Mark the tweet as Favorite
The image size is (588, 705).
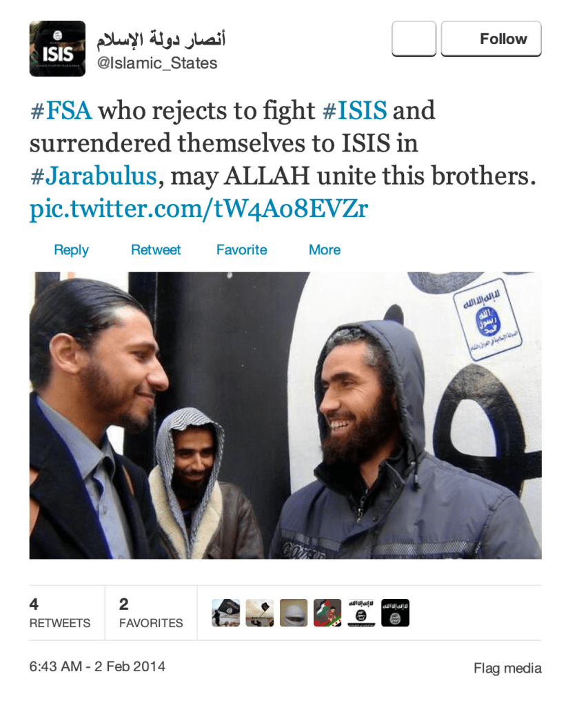[241, 249]
